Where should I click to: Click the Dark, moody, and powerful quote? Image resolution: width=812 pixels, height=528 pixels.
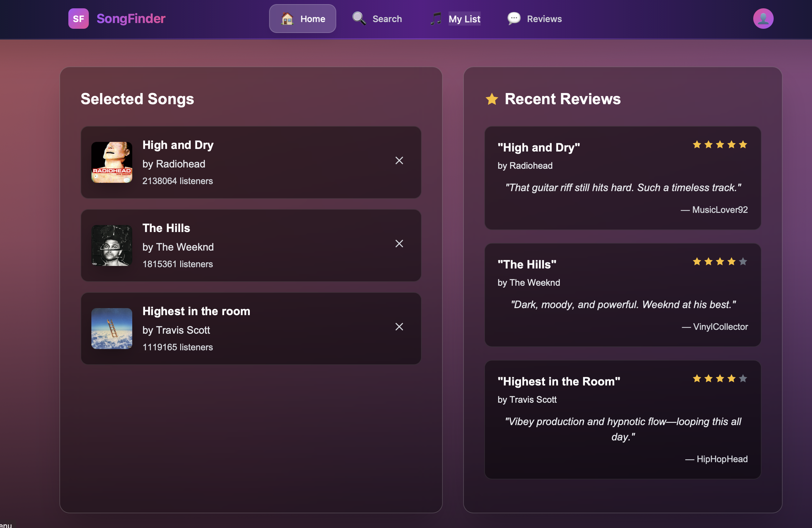623,305
